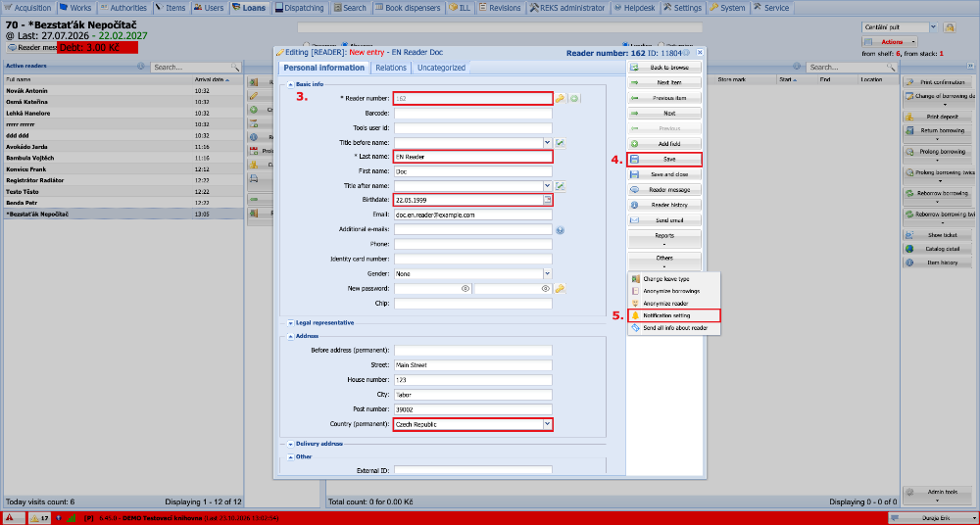This screenshot has height=525, width=980.
Task: Click the edit-list icon next to Title after name
Action: 561,186
